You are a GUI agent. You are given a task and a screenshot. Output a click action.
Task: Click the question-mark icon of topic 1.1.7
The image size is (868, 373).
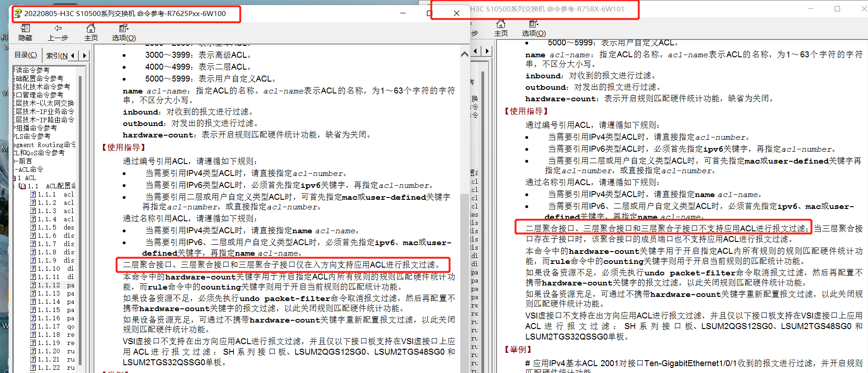33,244
